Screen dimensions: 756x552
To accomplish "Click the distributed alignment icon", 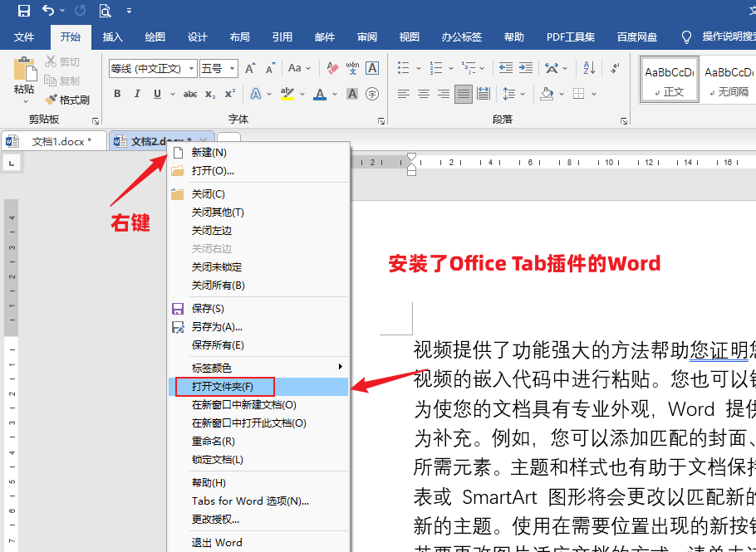I will pyautogui.click(x=484, y=94).
